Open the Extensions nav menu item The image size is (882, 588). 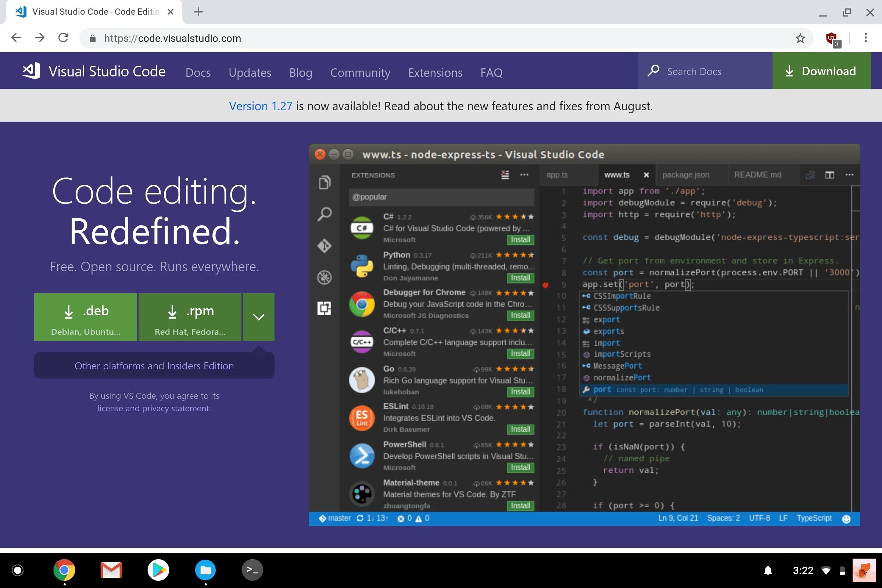click(435, 72)
